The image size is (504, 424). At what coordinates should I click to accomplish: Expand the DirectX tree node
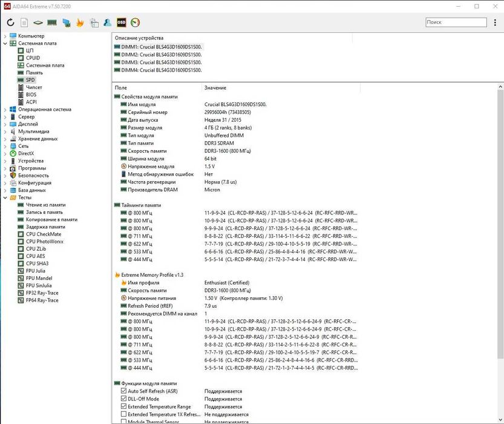pyautogui.click(x=5, y=154)
